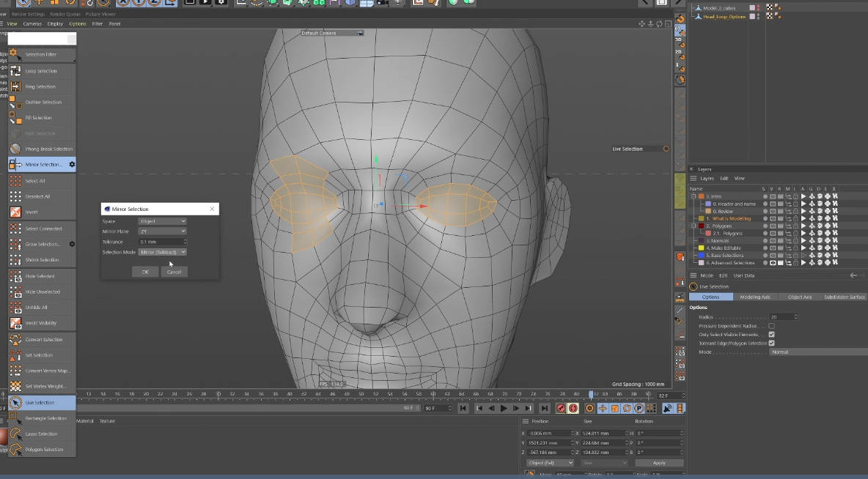The height and width of the screenshot is (479, 868).
Task: Choose Hide Selected
Action: coord(42,276)
